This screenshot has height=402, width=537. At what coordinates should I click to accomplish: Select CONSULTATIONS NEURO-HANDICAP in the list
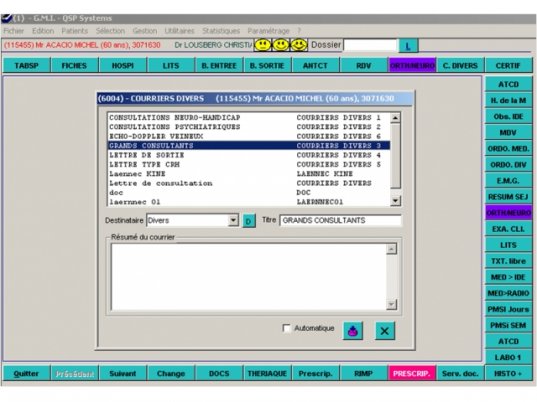pyautogui.click(x=249, y=117)
